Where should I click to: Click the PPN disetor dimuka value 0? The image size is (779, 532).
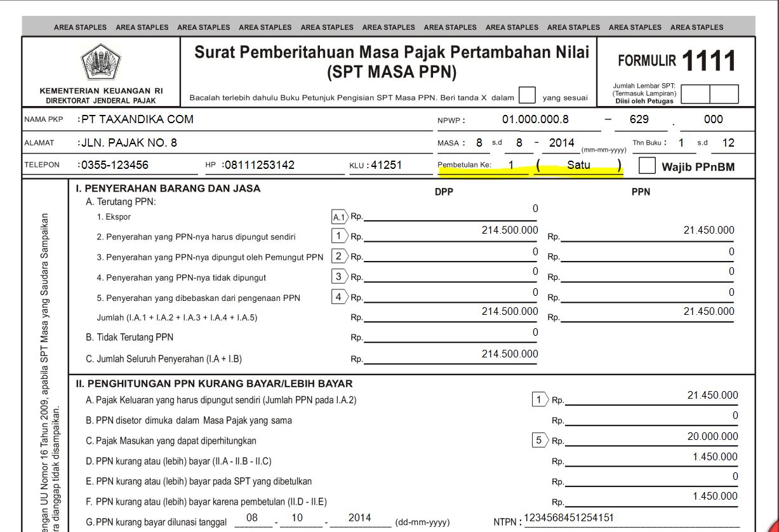(735, 416)
